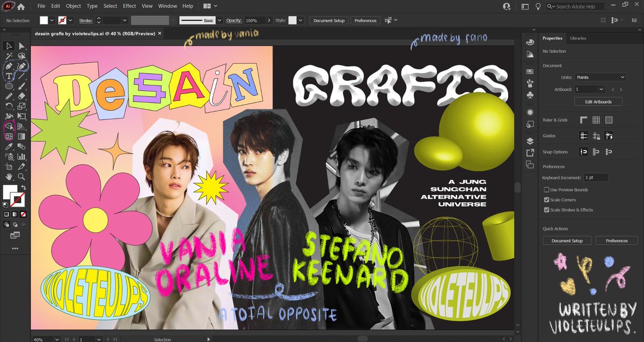Click Preferences in control bar
This screenshot has height=342, width=644.
365,20
